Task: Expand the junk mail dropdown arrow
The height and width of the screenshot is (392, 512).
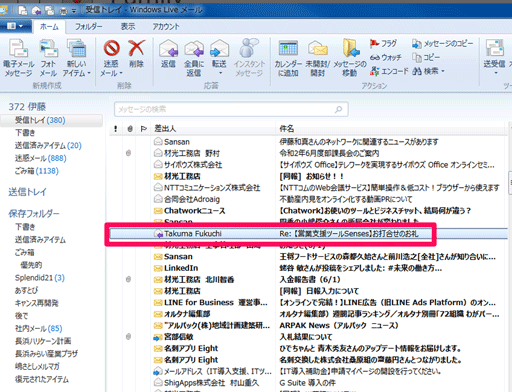Action: pyautogui.click(x=121, y=73)
